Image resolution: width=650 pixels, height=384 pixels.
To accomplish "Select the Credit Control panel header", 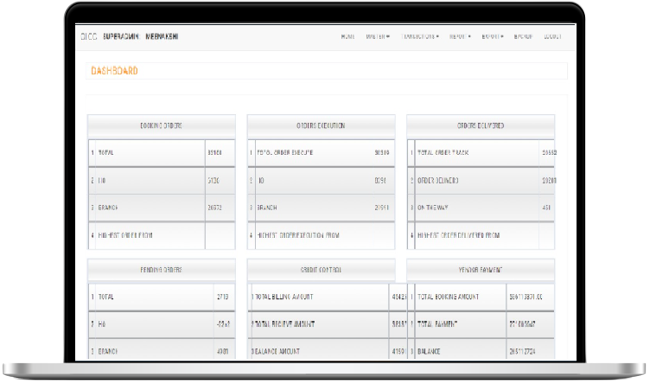I will coord(321,270).
